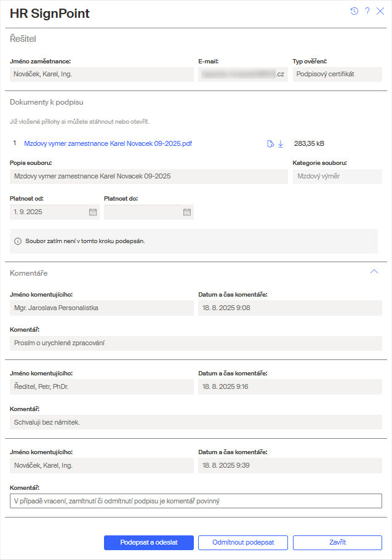Click the Jméno zaměstnance field
Screen dimensions: 392x560
click(x=102, y=74)
